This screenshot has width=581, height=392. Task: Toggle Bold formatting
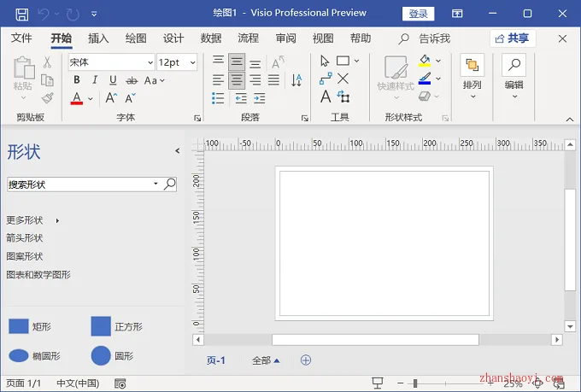pos(76,80)
